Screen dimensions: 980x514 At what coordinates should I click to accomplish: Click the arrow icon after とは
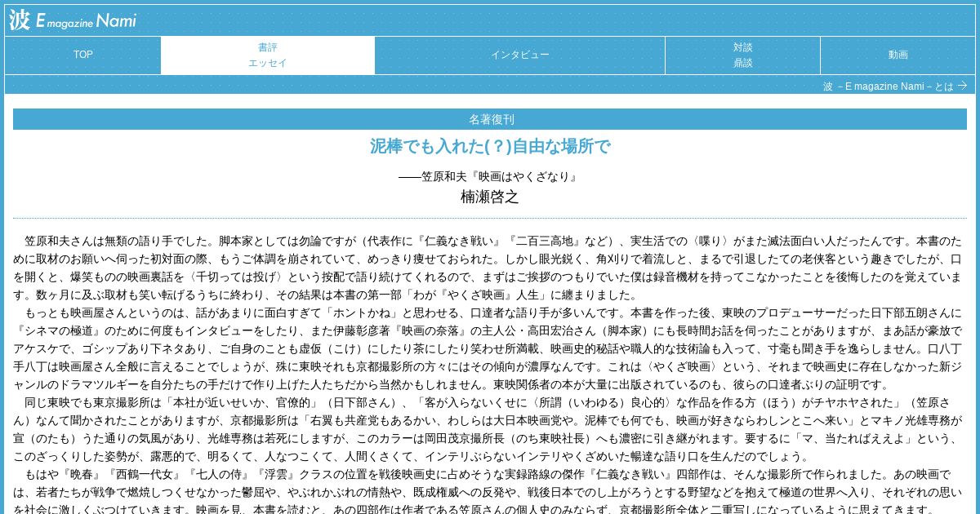click(962, 85)
